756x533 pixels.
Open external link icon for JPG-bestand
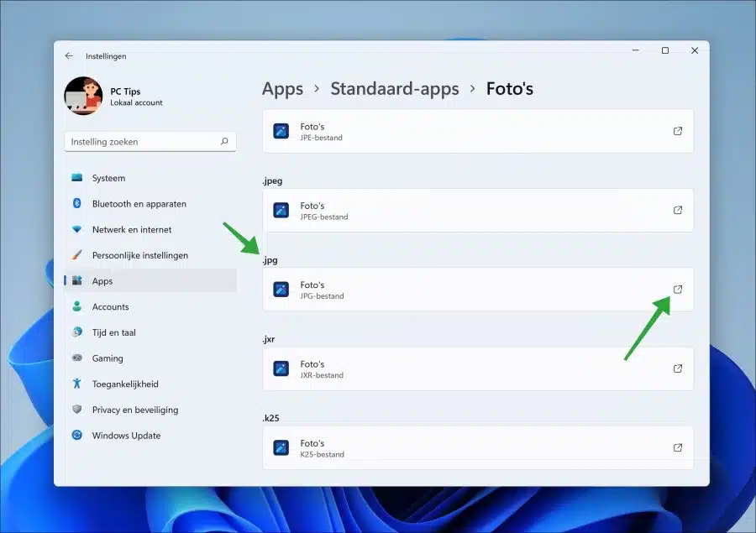[x=677, y=289]
